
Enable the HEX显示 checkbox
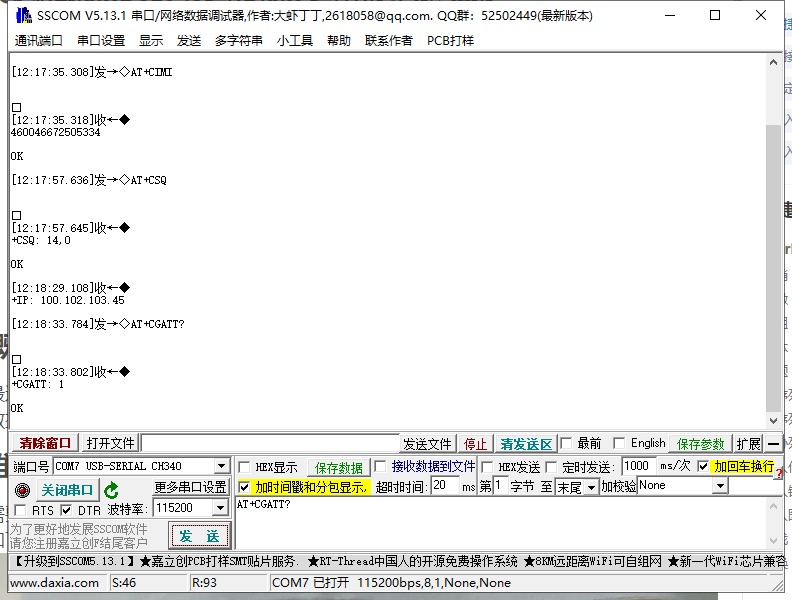click(244, 467)
